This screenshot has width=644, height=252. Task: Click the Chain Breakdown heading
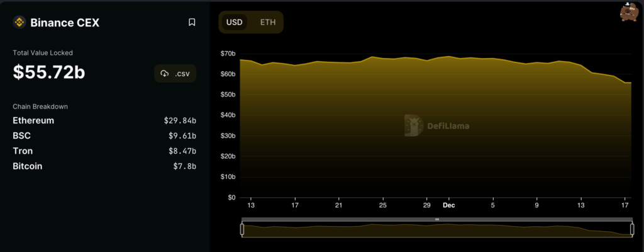coord(40,106)
